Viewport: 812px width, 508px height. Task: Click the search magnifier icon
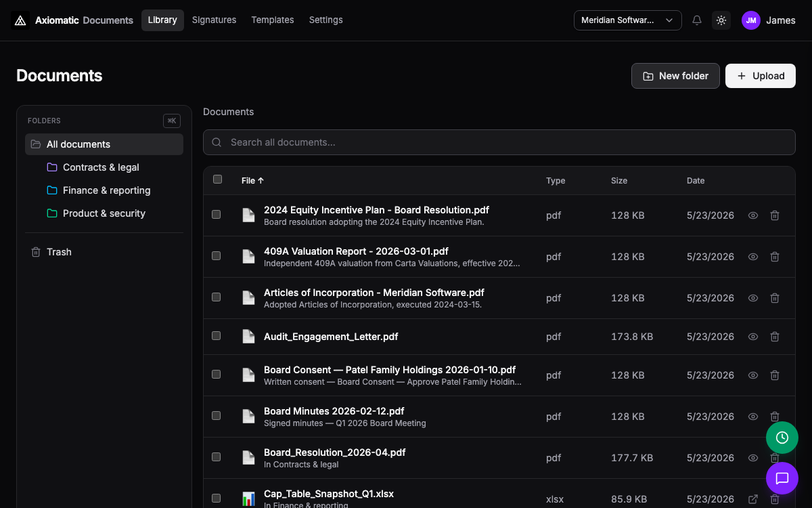[217, 142]
